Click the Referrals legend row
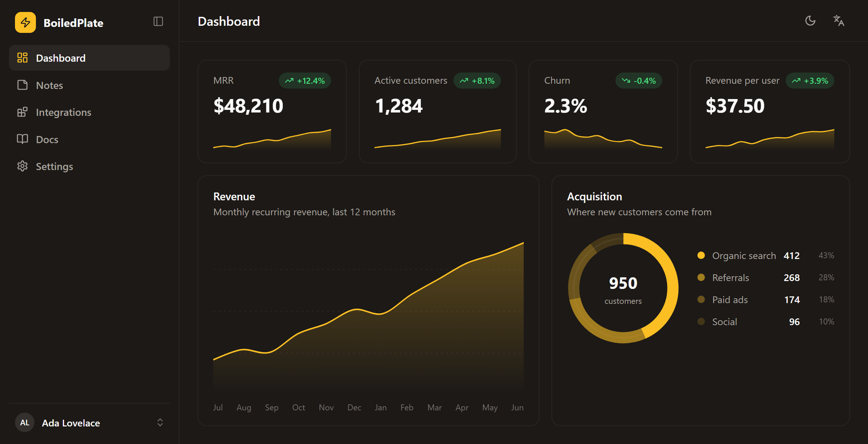The width and height of the screenshot is (868, 444). (766, 278)
